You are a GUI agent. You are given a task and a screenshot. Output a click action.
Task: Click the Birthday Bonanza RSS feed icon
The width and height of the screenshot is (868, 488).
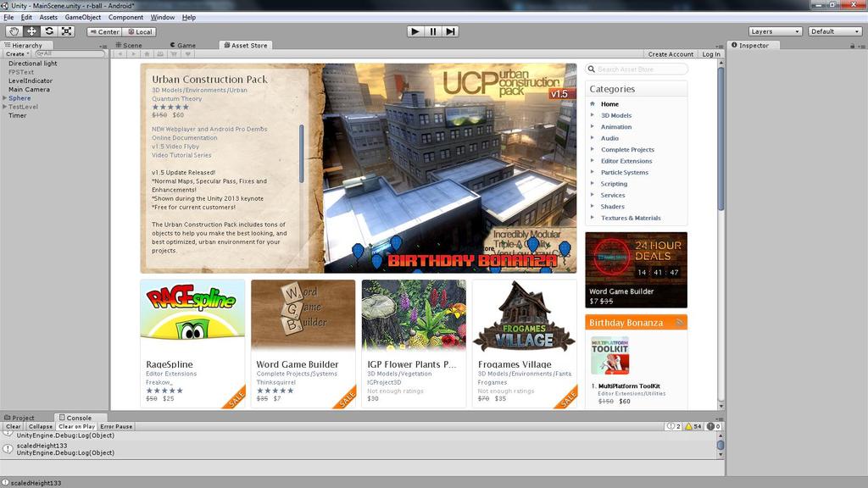coord(680,322)
